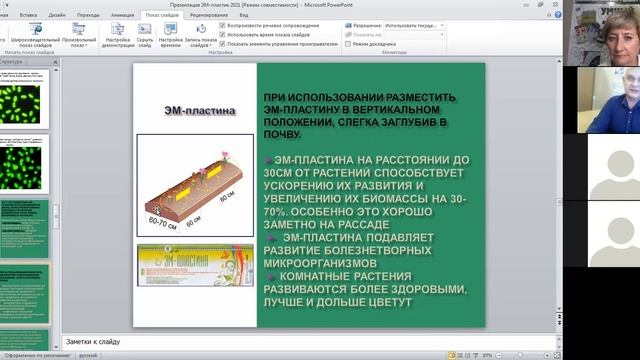Screen dimensions: 640x360
Task: Close the slide thumbnails pane
Action: [56, 62]
